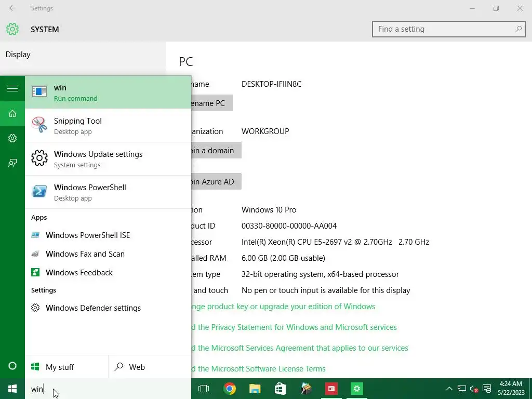Open the Action Center notifications icon
The image size is (532, 399).
pos(487,389)
